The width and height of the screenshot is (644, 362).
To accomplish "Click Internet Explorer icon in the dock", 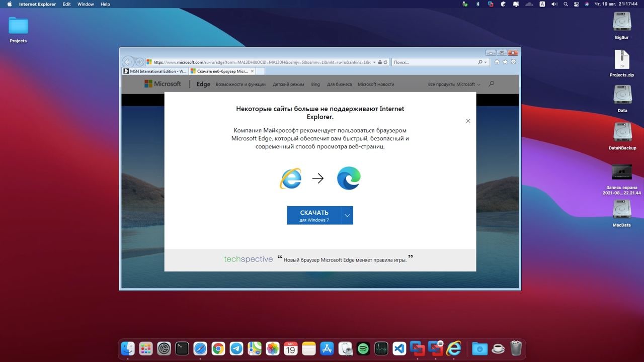I will (454, 348).
